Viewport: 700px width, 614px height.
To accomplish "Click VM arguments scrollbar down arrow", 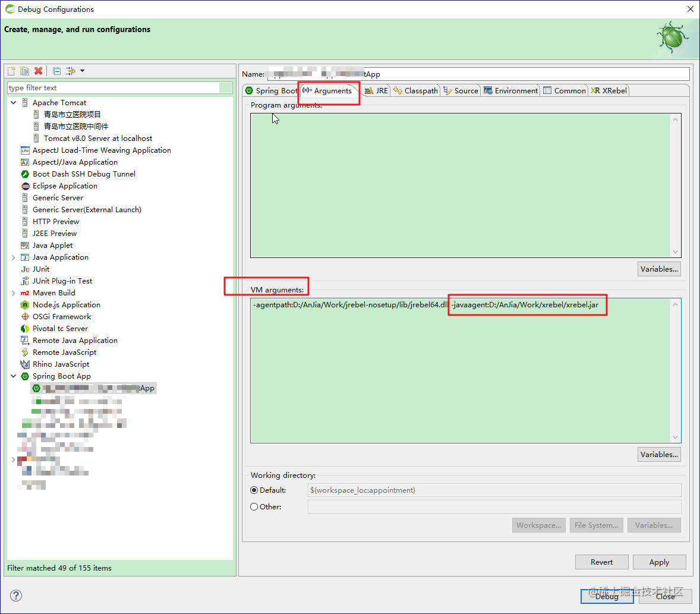I will (676, 437).
